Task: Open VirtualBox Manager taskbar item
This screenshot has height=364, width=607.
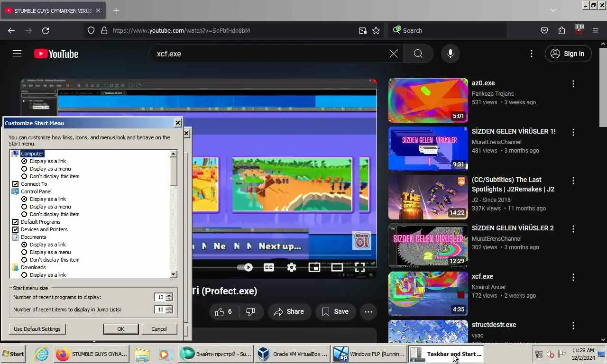Action: click(292, 354)
